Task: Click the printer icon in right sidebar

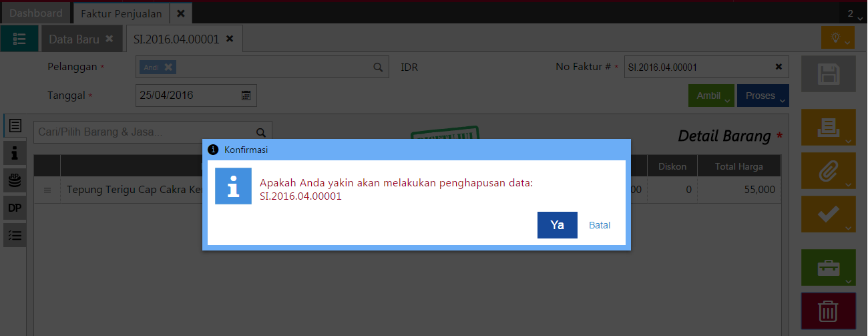Action: click(x=828, y=127)
